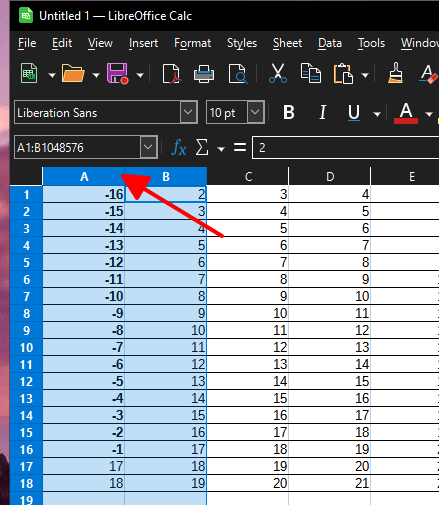The height and width of the screenshot is (505, 439).
Task: Click the Save document icon
Action: tap(117, 74)
